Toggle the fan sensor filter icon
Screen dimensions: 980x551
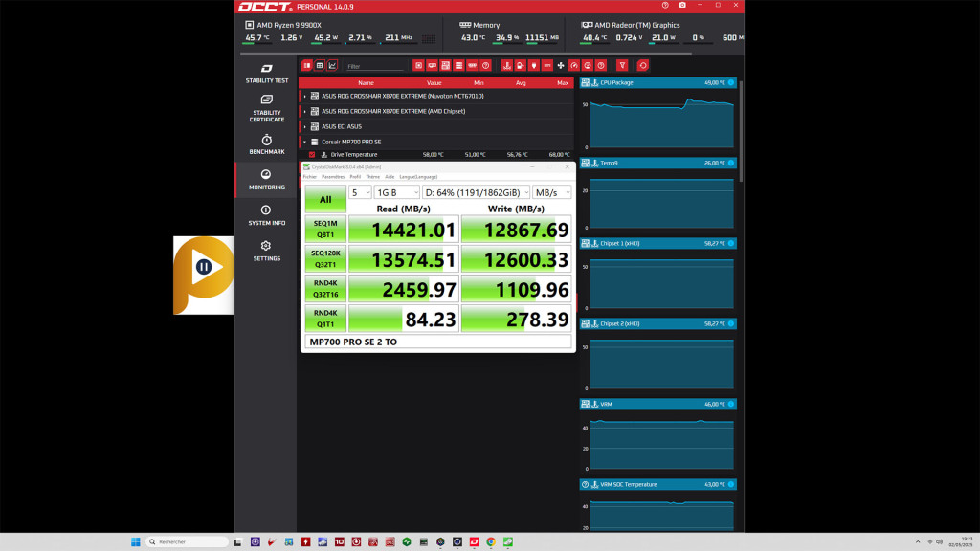[x=561, y=66]
